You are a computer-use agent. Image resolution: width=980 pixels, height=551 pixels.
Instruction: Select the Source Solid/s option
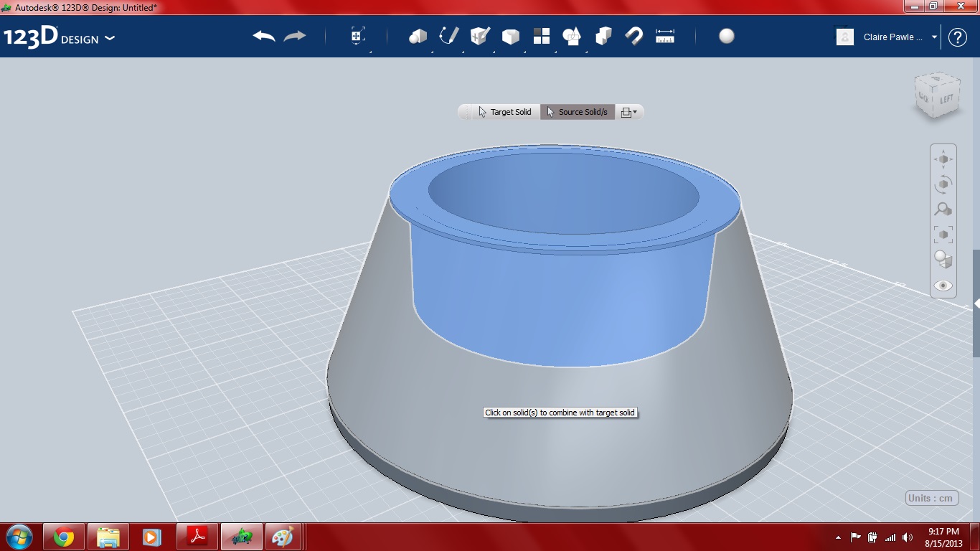(x=578, y=112)
